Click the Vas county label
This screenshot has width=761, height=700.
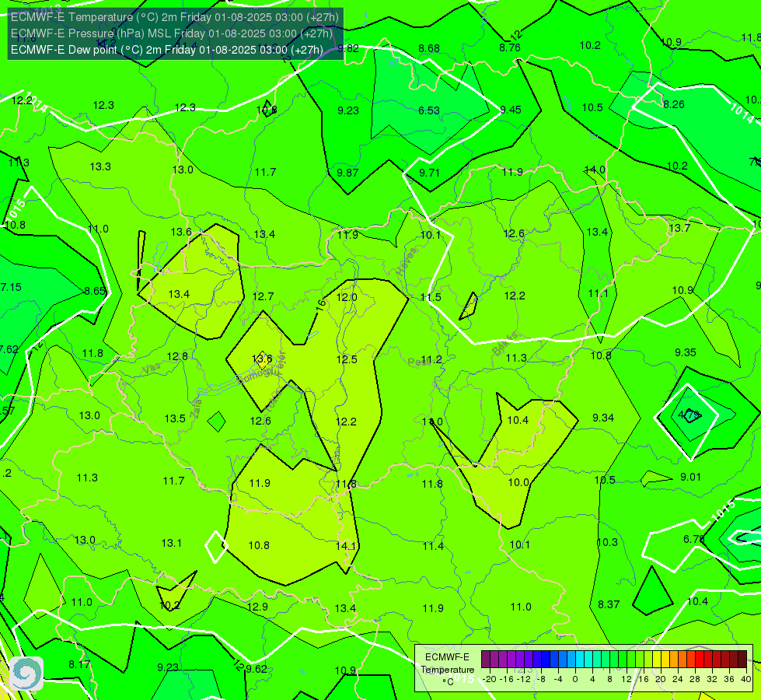coord(152,369)
